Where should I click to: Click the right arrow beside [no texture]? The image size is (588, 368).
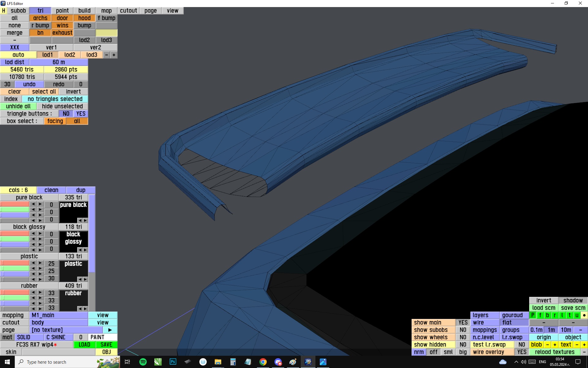[110, 330]
